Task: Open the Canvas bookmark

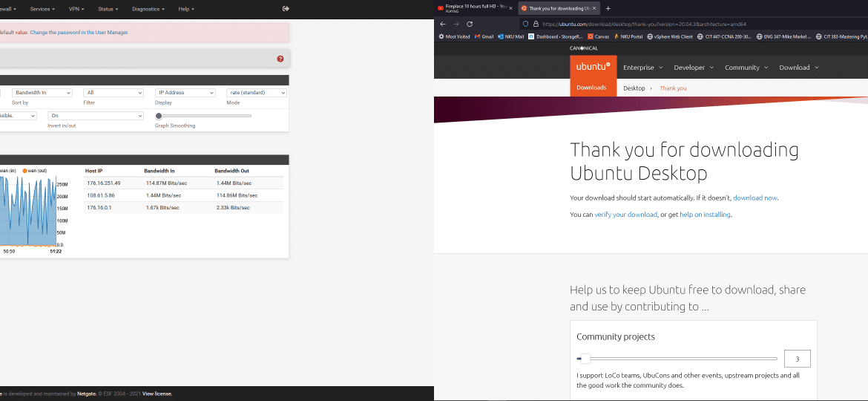Action: [x=598, y=36]
